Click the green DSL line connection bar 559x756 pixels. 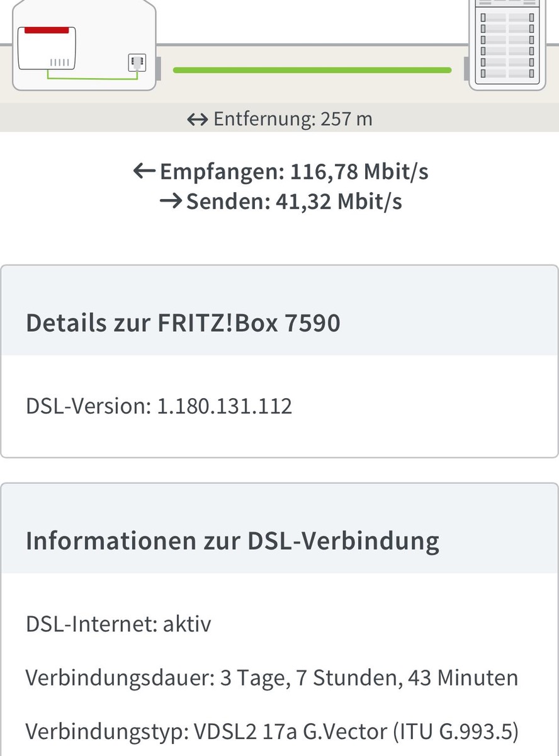(312, 70)
